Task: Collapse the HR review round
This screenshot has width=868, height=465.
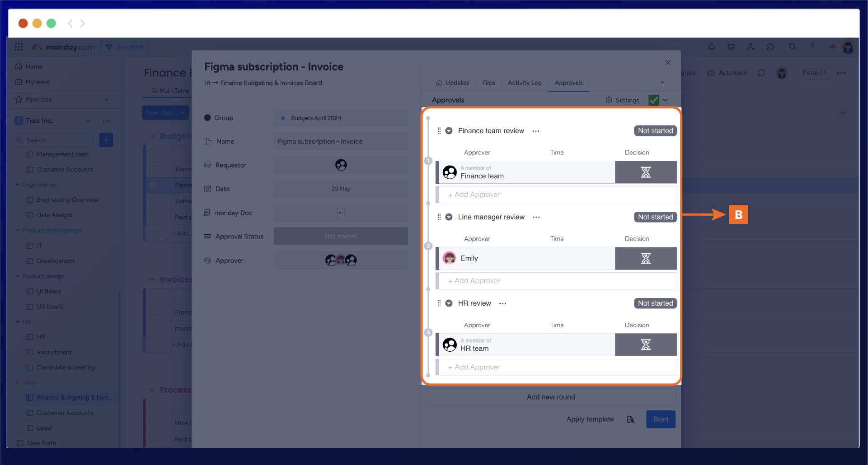Action: tap(449, 303)
